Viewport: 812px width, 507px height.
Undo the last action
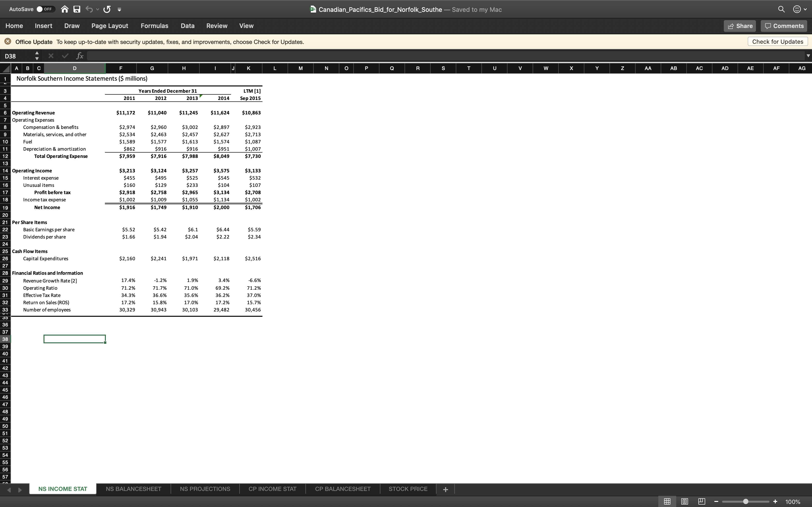coord(89,9)
